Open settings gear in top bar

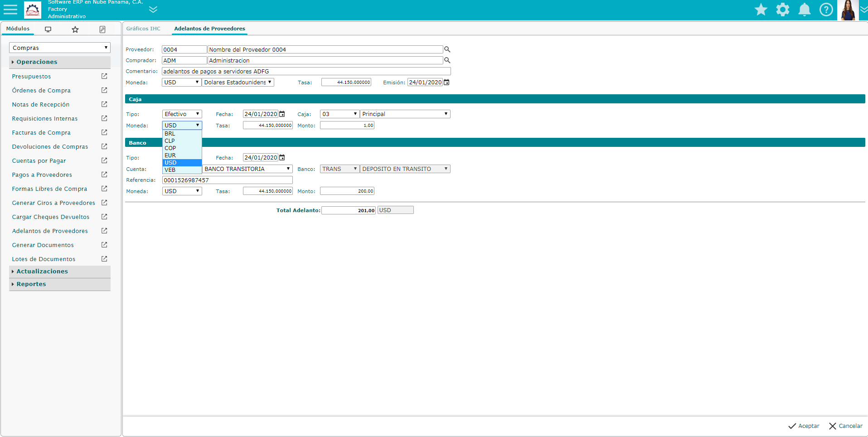tap(782, 10)
